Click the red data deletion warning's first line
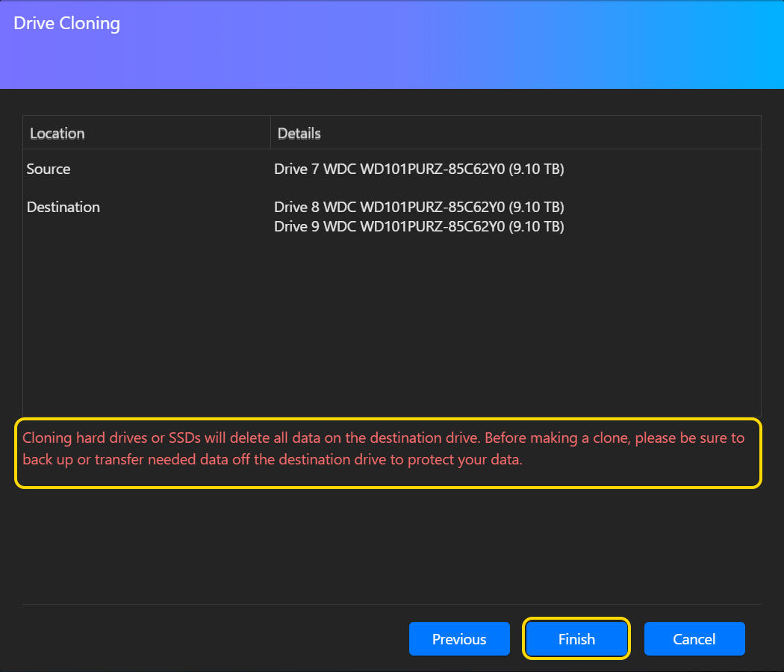The width and height of the screenshot is (784, 672). 384,438
